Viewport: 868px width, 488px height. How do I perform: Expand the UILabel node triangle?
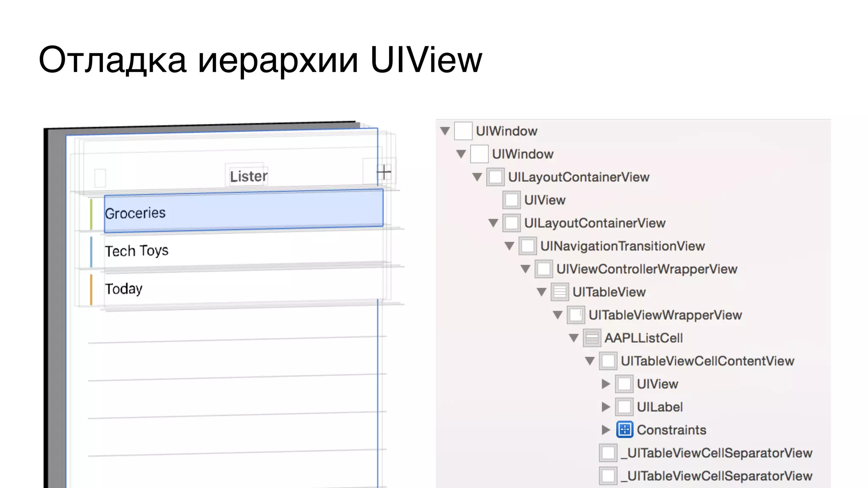[x=606, y=407]
